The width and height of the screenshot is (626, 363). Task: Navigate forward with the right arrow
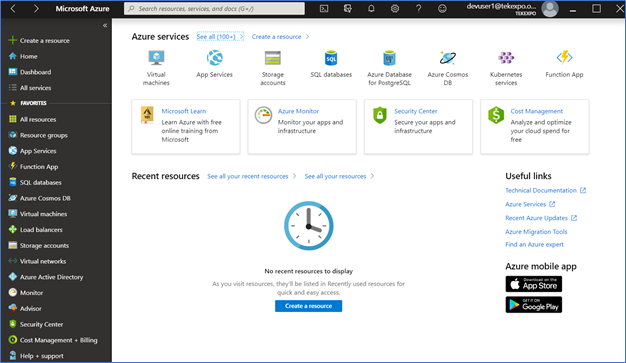pyautogui.click(x=36, y=8)
